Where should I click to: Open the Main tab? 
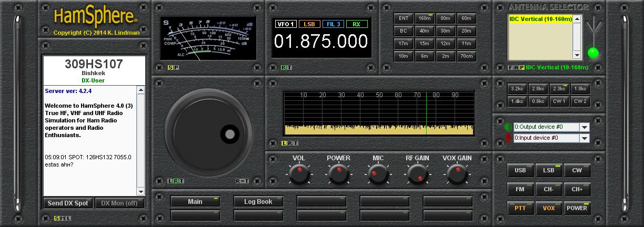[x=195, y=202]
